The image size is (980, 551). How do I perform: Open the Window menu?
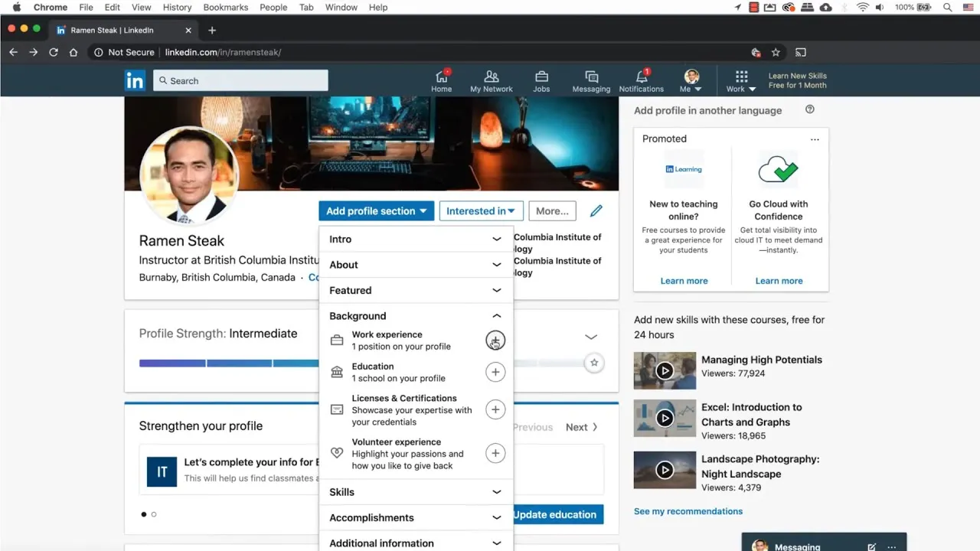coord(341,7)
